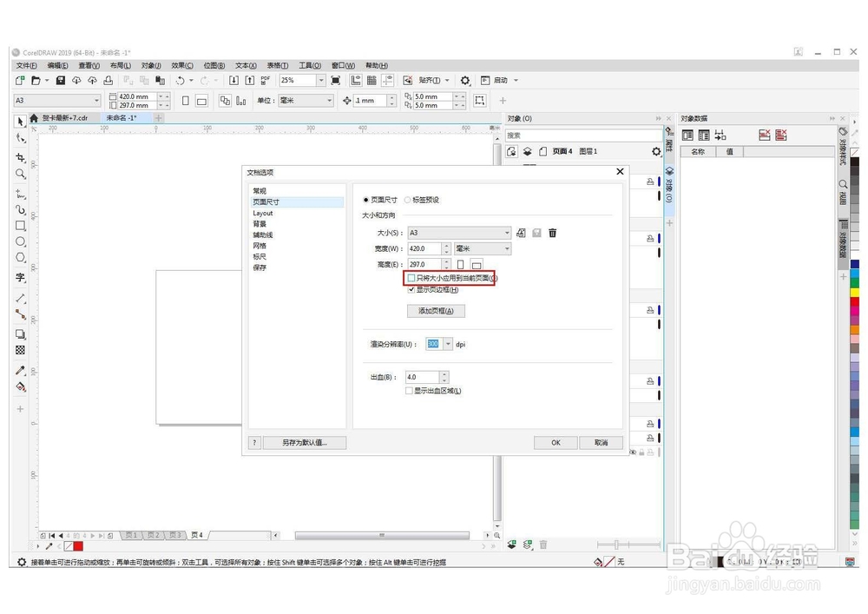Click the Publish to PDF toolbar icon
Viewport: 868px width, 614px height.
coord(265,80)
